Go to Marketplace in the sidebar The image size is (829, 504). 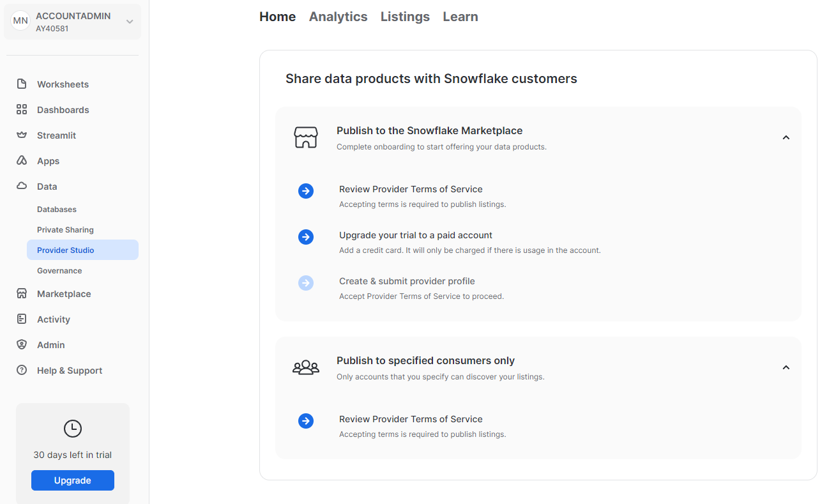(64, 294)
